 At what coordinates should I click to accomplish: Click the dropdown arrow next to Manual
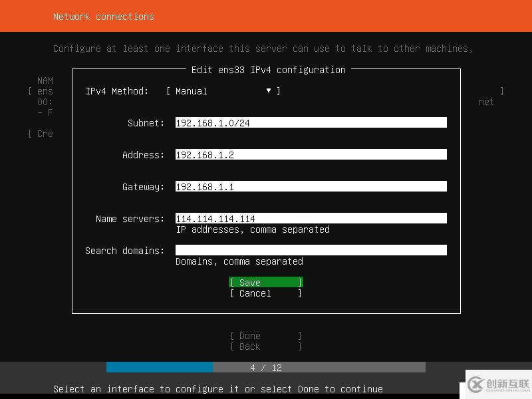pyautogui.click(x=269, y=90)
